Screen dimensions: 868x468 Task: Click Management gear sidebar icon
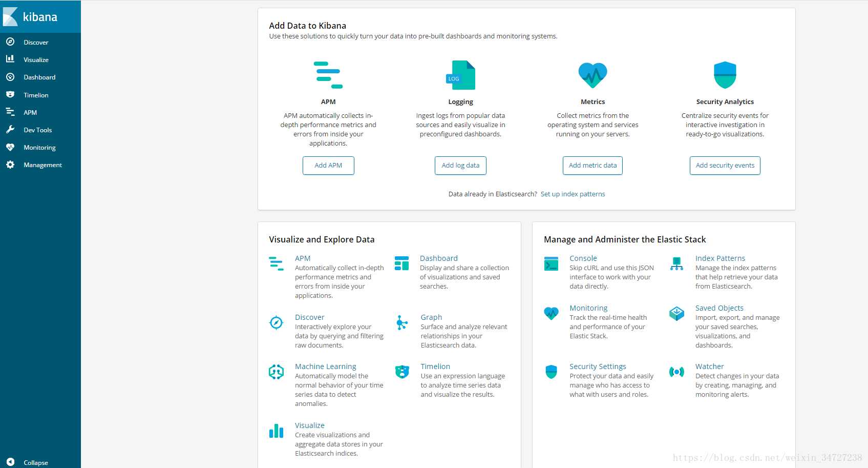click(10, 165)
